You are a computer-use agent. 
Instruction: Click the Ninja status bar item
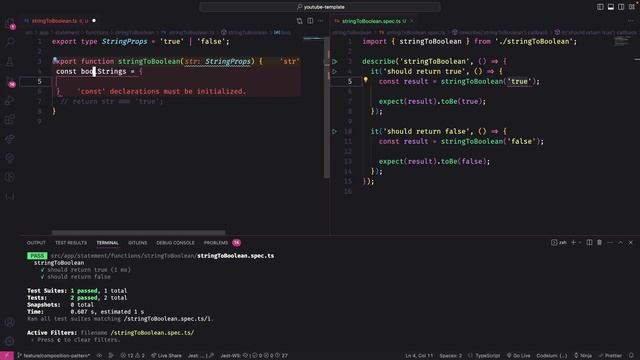[583, 356]
